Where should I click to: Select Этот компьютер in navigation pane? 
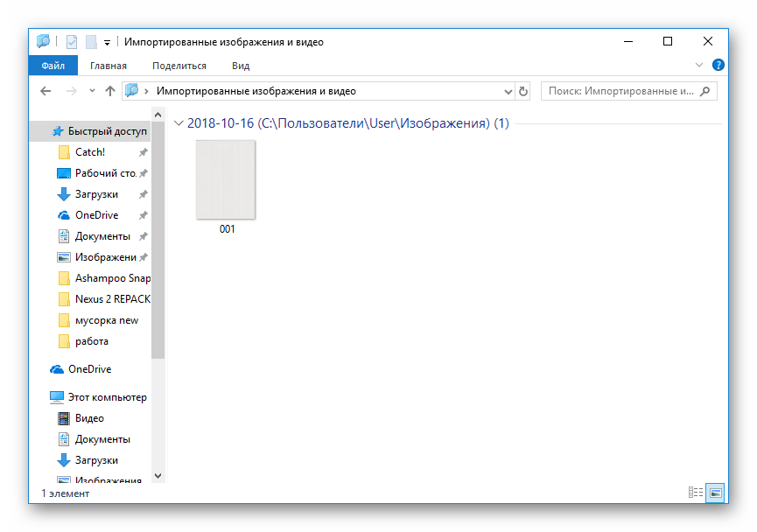click(x=107, y=397)
